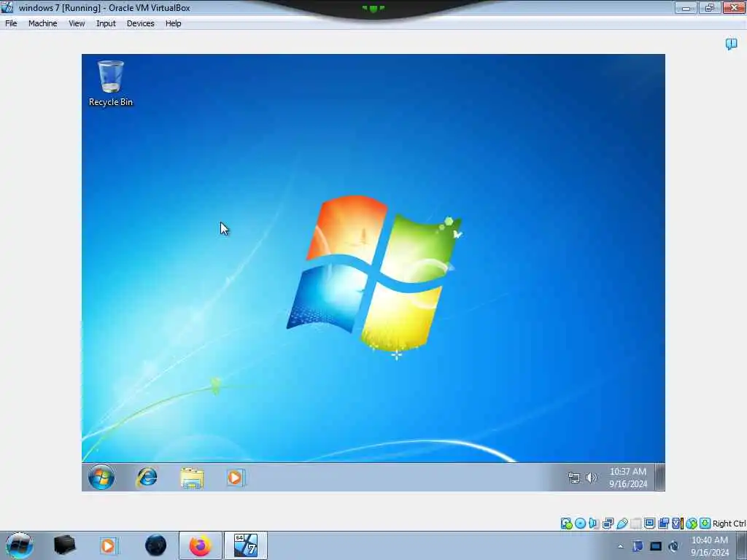747x560 pixels.
Task: Click the host tray monitor icon
Action: [x=656, y=546]
